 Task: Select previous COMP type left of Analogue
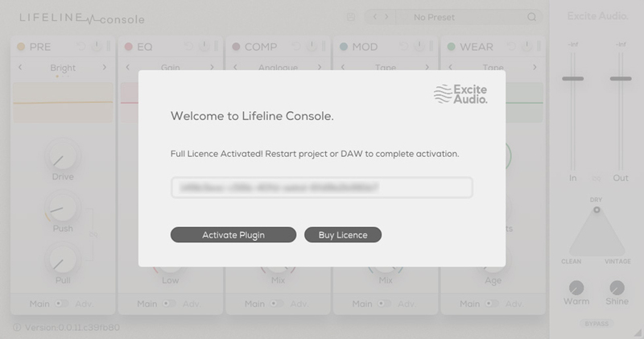[x=235, y=67]
